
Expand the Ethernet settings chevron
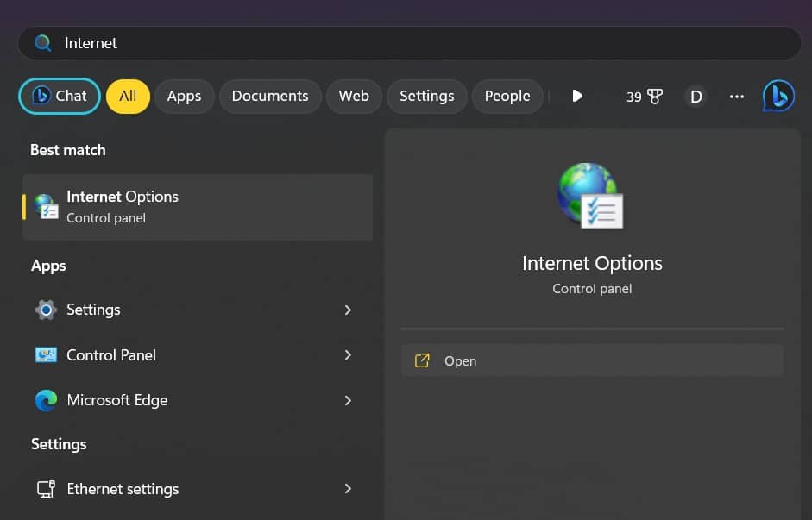pos(348,489)
